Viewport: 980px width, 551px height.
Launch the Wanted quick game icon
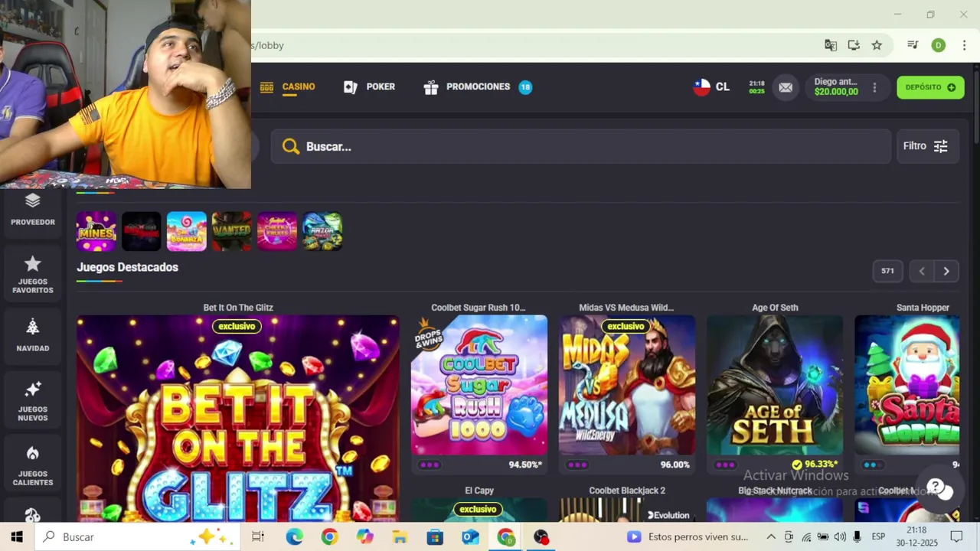(232, 231)
